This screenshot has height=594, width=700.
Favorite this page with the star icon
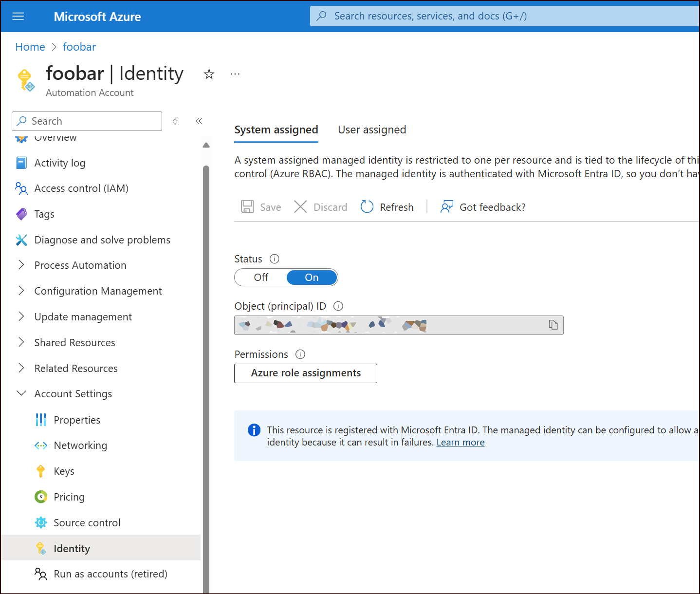[209, 74]
